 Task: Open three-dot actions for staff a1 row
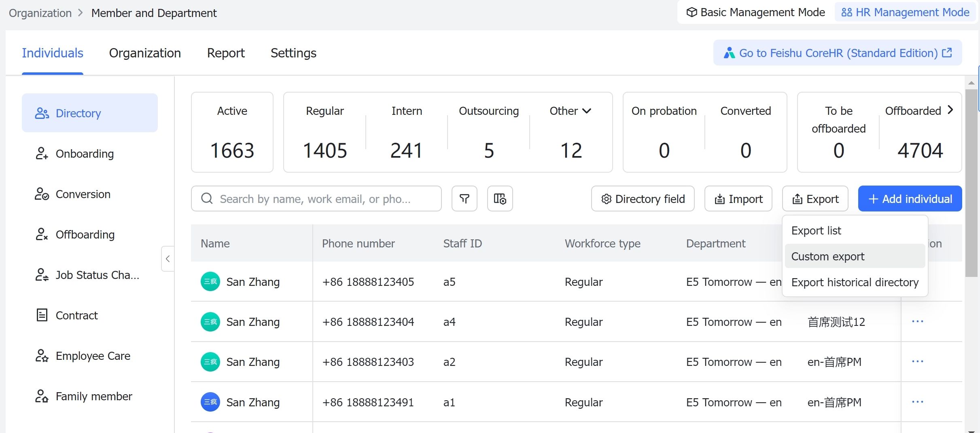coord(917,402)
